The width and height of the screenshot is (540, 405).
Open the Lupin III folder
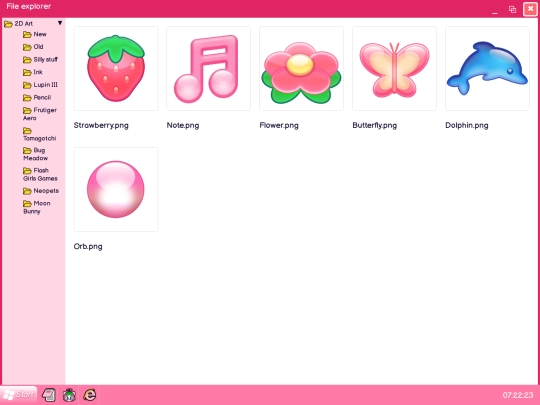(40, 85)
